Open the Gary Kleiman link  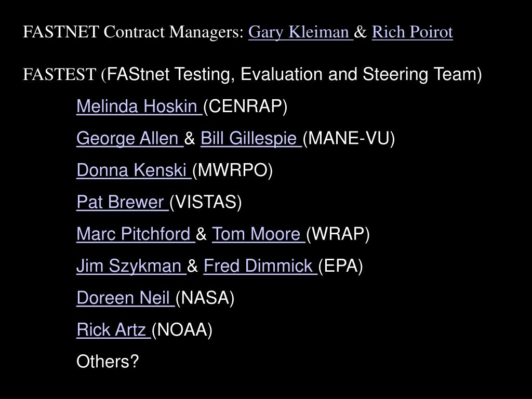pos(301,32)
